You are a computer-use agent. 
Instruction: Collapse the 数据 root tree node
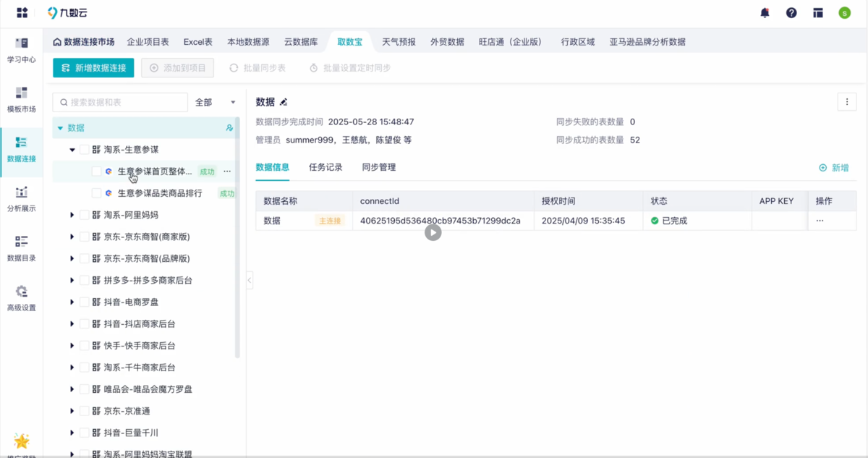pos(60,127)
